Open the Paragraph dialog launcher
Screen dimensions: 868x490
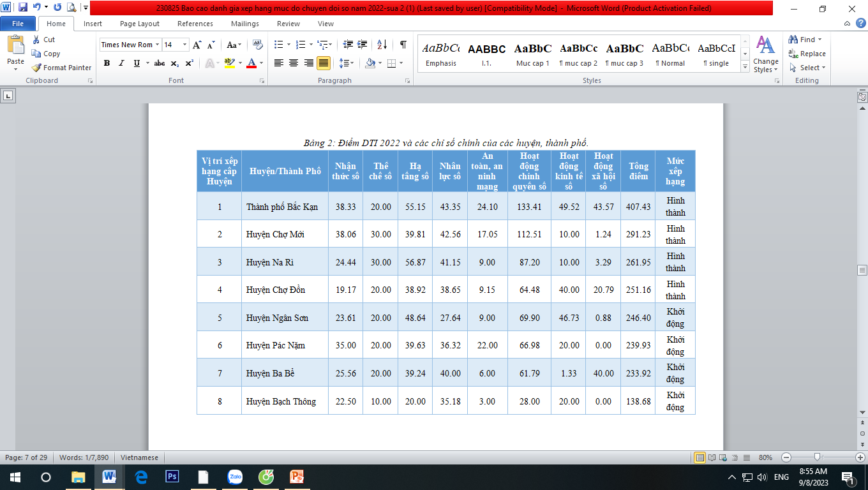407,81
